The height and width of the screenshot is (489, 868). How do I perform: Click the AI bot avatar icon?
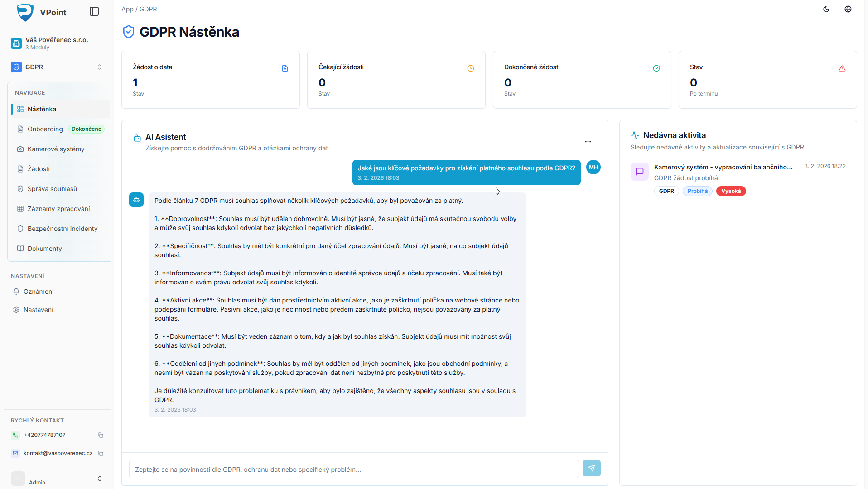[x=136, y=200]
